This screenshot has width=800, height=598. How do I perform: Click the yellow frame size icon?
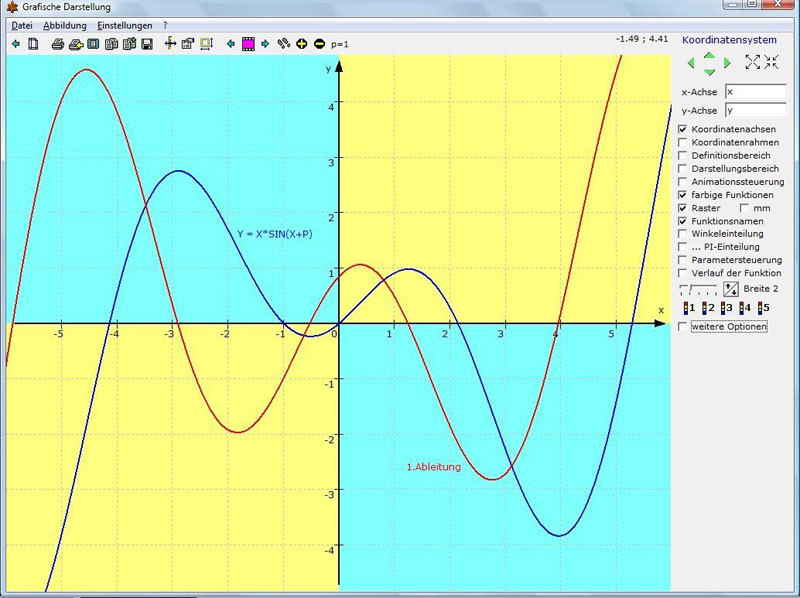(206, 44)
